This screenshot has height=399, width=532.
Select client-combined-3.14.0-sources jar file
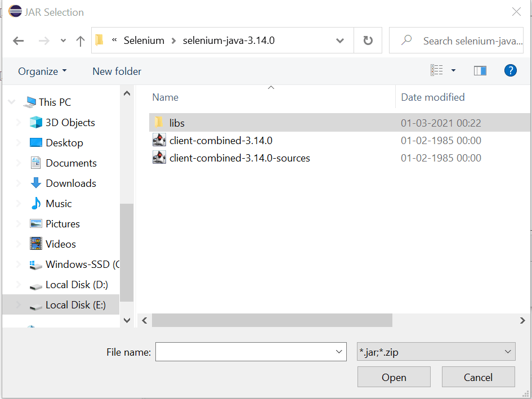239,158
